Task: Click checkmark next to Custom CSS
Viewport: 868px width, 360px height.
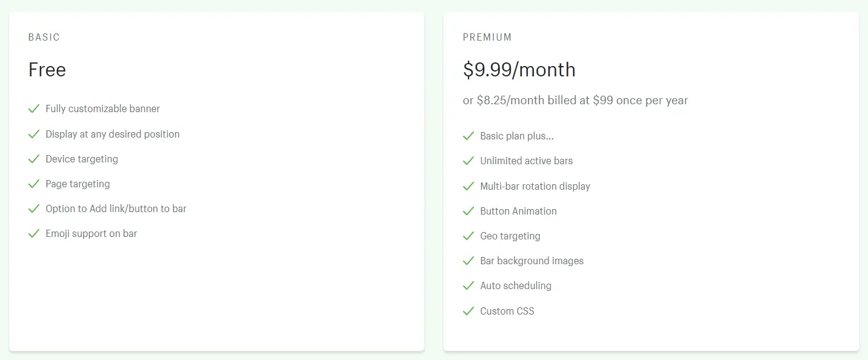Action: click(x=469, y=312)
